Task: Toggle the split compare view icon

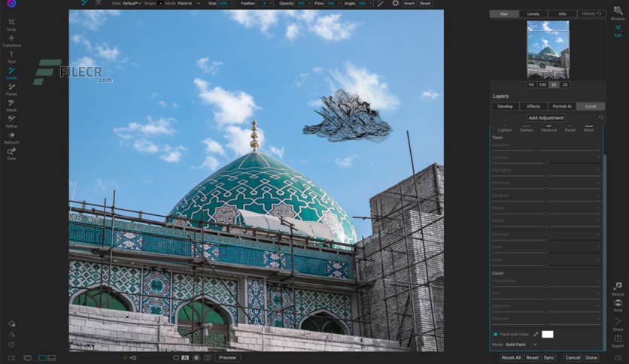Action: (52, 358)
